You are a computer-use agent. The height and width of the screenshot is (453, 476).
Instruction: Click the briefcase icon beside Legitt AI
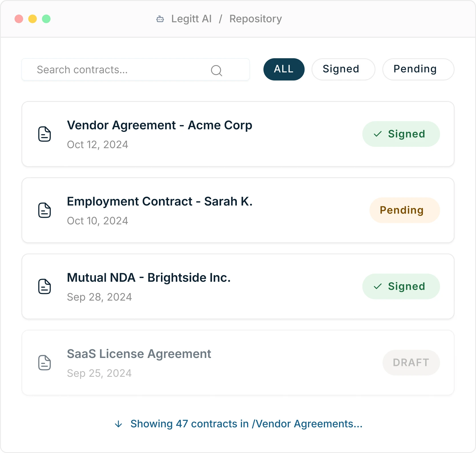coord(160,19)
